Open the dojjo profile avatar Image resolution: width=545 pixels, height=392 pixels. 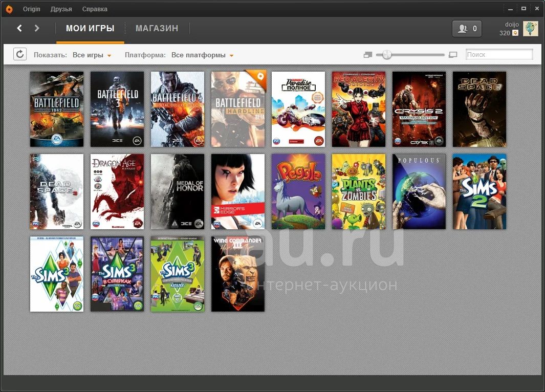click(530, 29)
